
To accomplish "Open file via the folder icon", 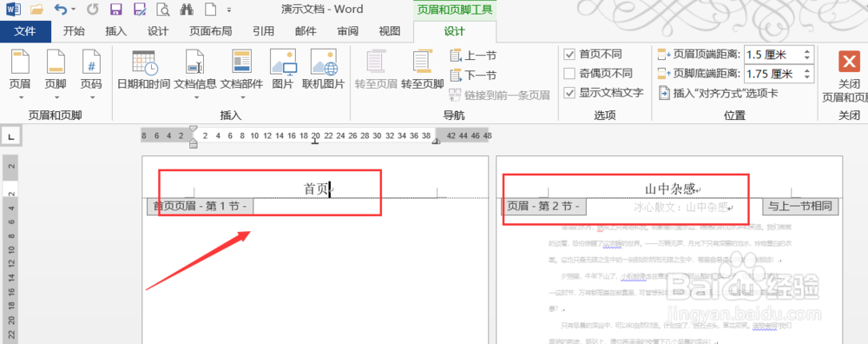I will [36, 9].
